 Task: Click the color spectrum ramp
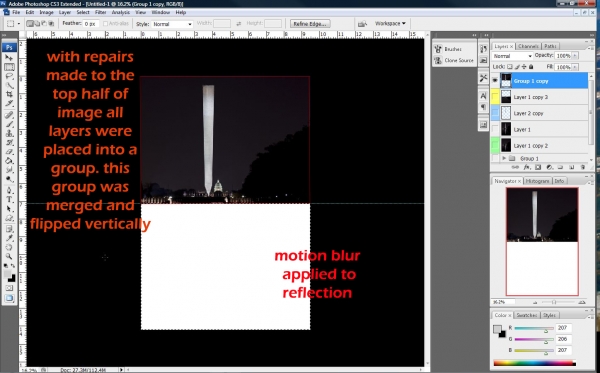535,363
